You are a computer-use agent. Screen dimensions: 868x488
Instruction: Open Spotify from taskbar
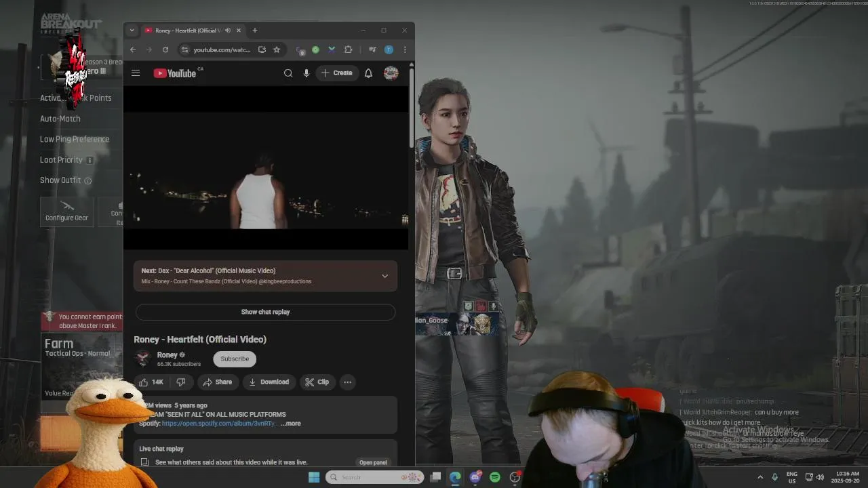[x=495, y=477]
